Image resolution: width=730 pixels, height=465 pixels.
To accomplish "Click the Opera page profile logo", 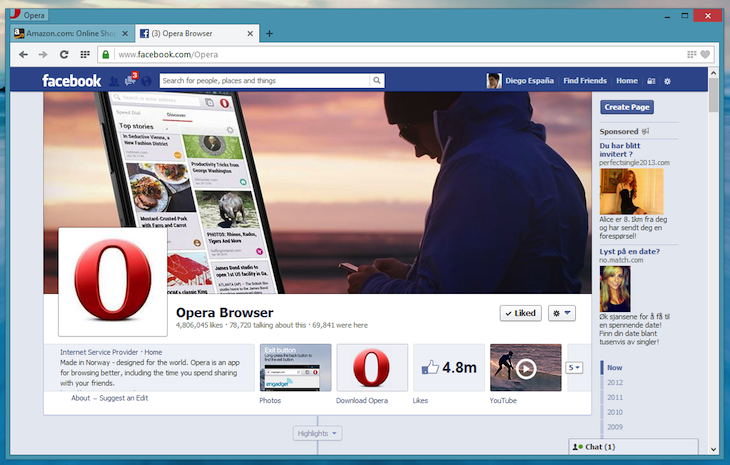I will tap(113, 282).
